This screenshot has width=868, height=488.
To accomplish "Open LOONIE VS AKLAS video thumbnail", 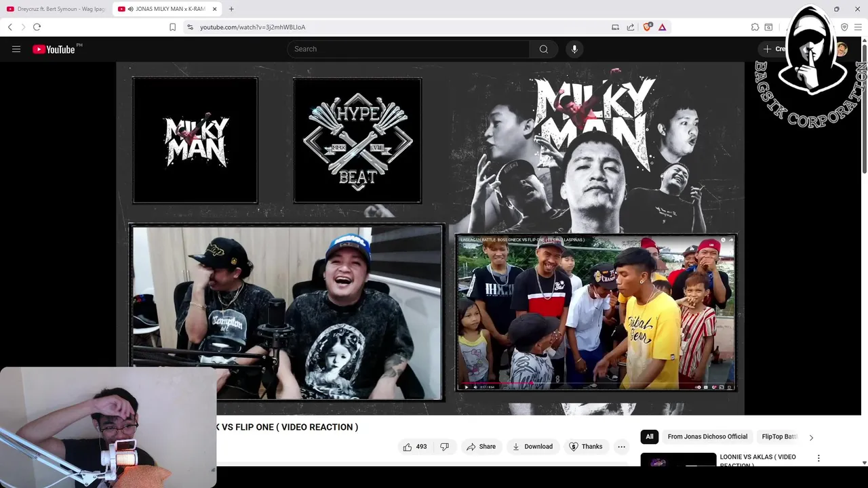I will [x=678, y=460].
